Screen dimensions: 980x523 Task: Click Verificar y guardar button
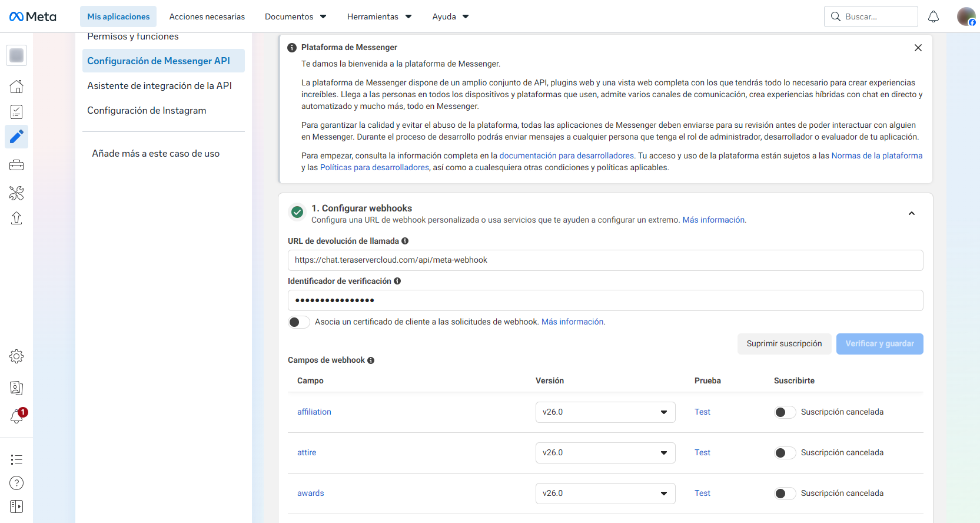879,344
